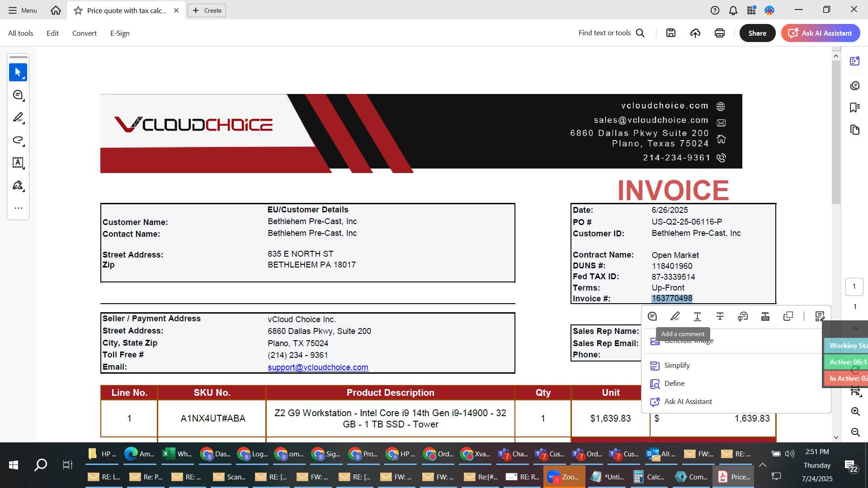
Task: Open the user profile avatar
Action: click(769, 10)
